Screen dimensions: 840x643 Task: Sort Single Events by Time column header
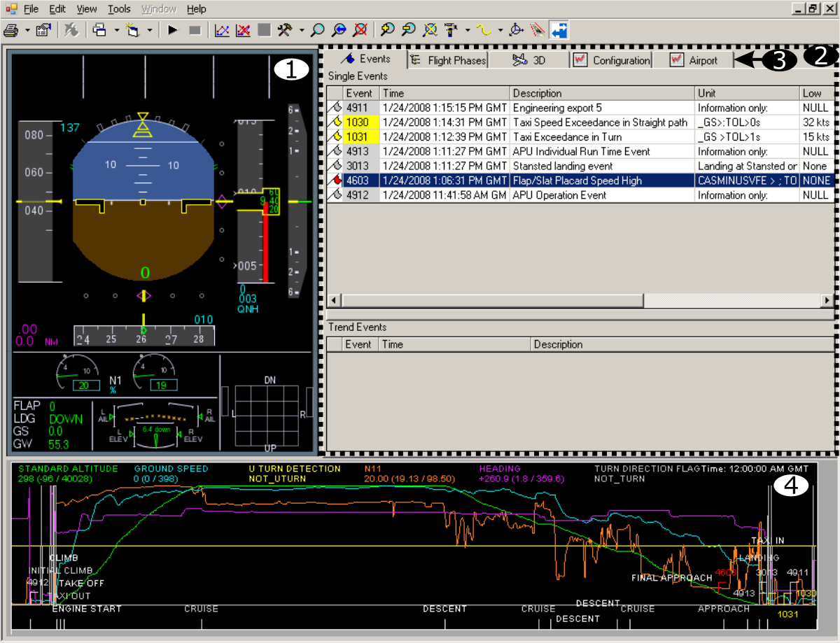click(445, 93)
